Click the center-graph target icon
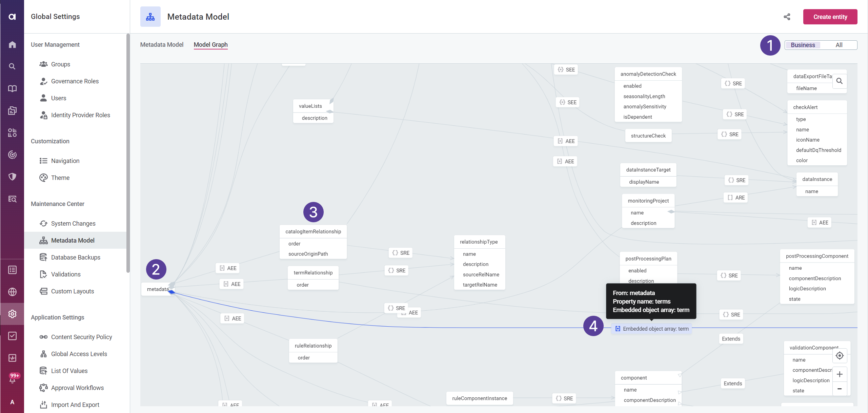The height and width of the screenshot is (413, 868). [840, 356]
